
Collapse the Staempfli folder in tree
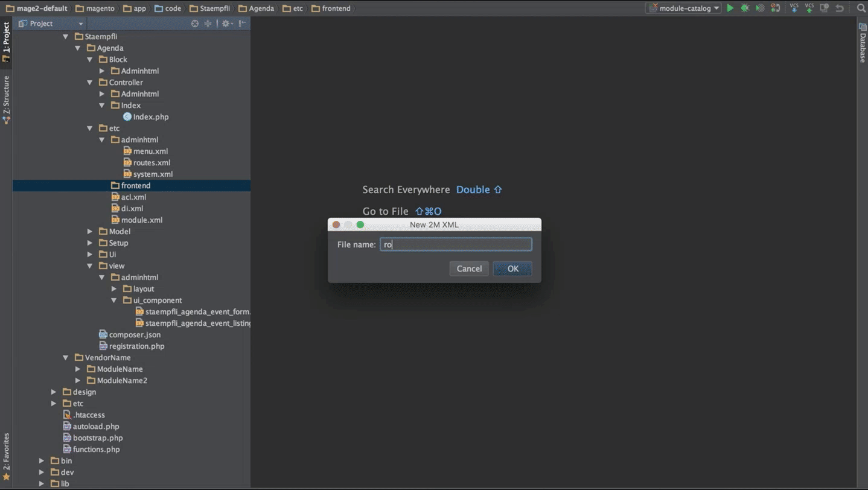[66, 37]
